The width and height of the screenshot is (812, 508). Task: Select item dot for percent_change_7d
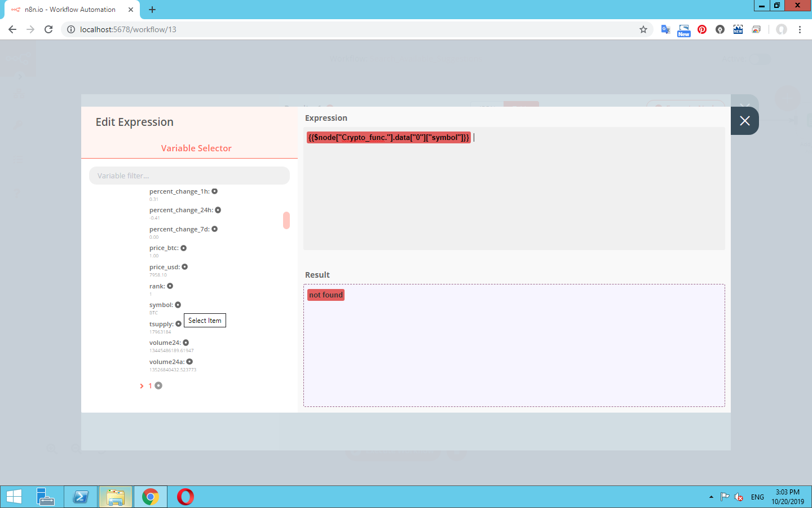click(214, 229)
